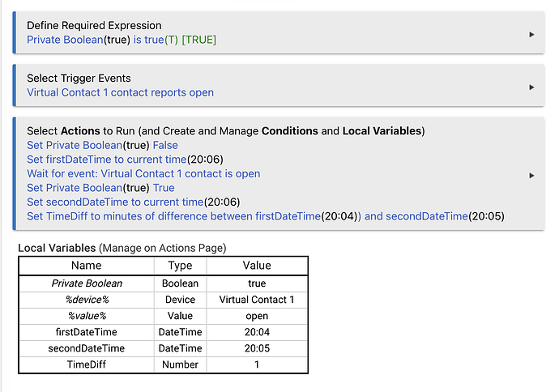559x392 pixels.
Task: Click Wait for event Virtual Contact 1 action
Action: (x=143, y=173)
